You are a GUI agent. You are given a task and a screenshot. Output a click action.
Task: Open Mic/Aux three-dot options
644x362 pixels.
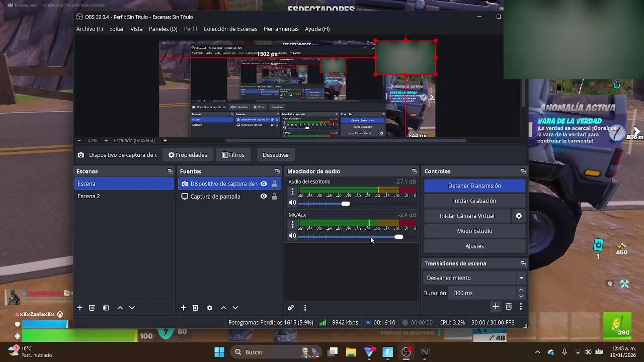coord(292,225)
